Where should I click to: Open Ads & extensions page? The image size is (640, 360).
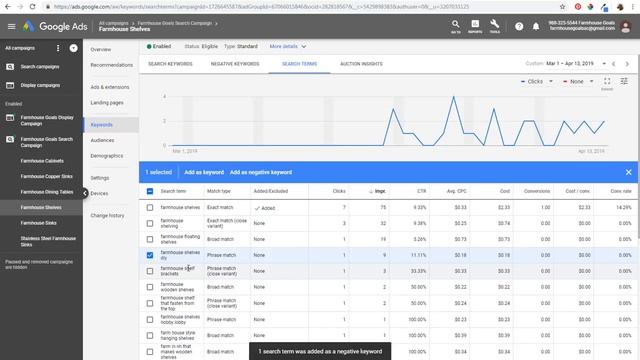[x=110, y=87]
